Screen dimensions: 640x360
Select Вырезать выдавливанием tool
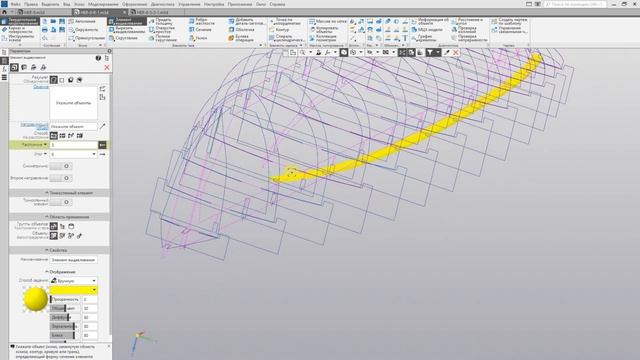pos(127,30)
